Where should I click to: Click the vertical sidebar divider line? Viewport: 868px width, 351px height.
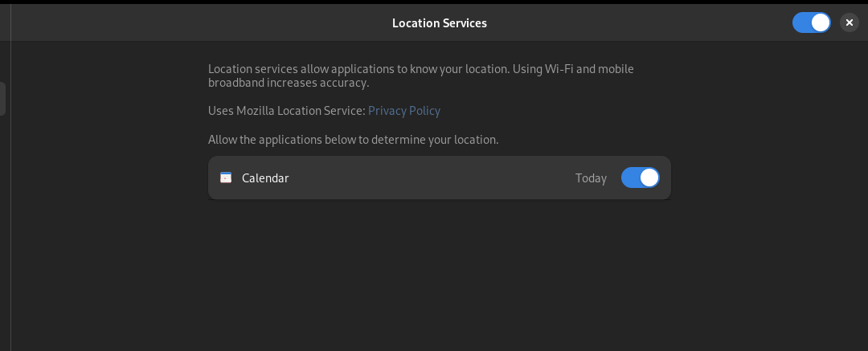[x=11, y=178]
